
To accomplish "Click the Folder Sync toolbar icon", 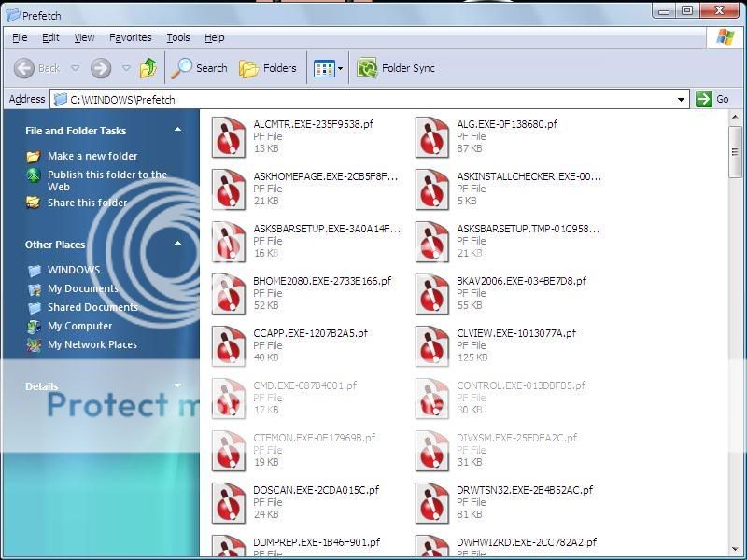I will tap(367, 68).
